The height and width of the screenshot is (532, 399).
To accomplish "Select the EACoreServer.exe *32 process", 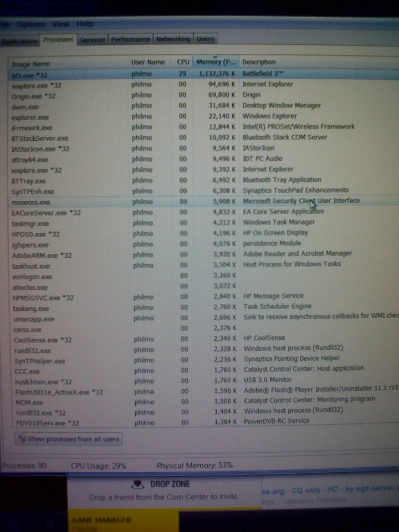I will pyautogui.click(x=46, y=213).
